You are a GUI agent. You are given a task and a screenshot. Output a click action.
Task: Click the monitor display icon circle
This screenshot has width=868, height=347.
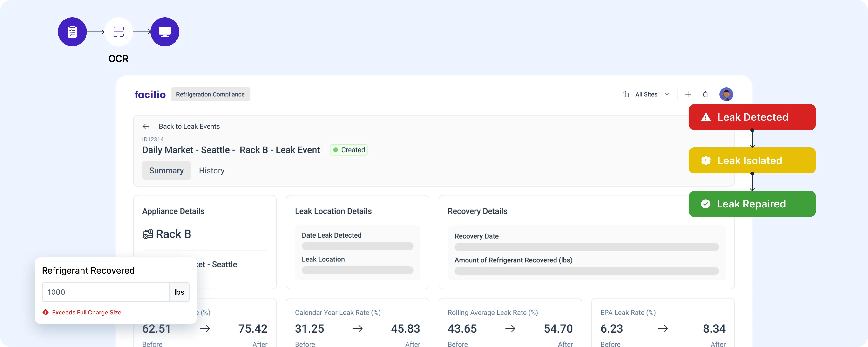click(165, 32)
